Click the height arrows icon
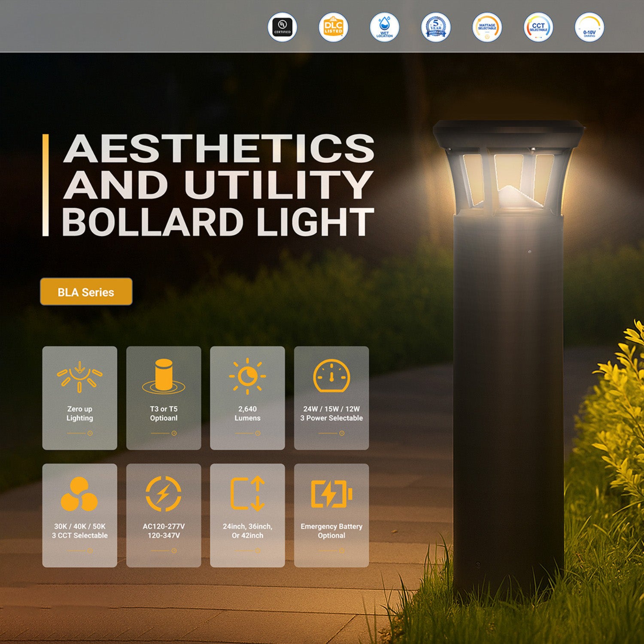 point(247,494)
